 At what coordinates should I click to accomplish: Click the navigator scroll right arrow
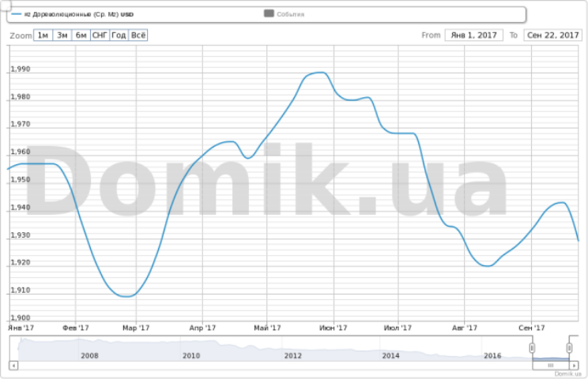pyautogui.click(x=574, y=365)
